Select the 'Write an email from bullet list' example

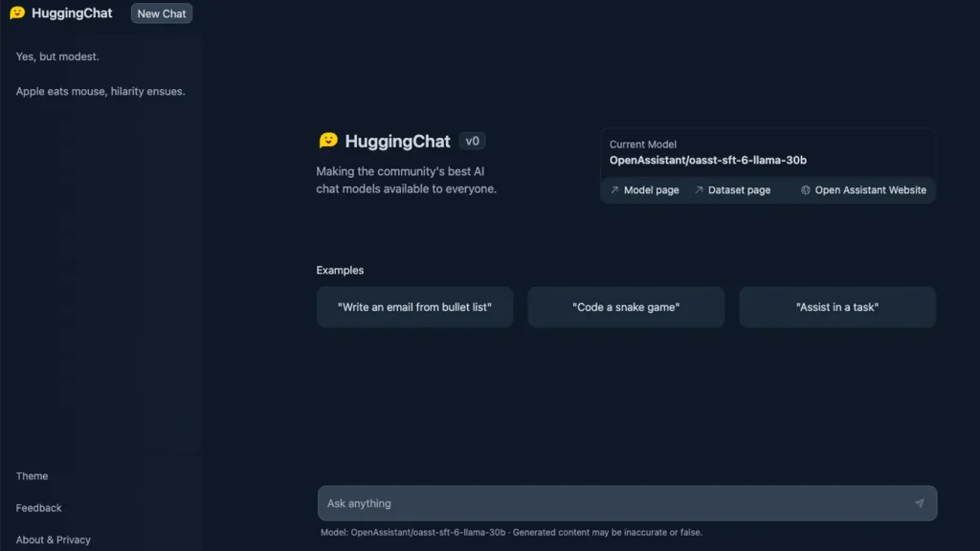point(414,306)
